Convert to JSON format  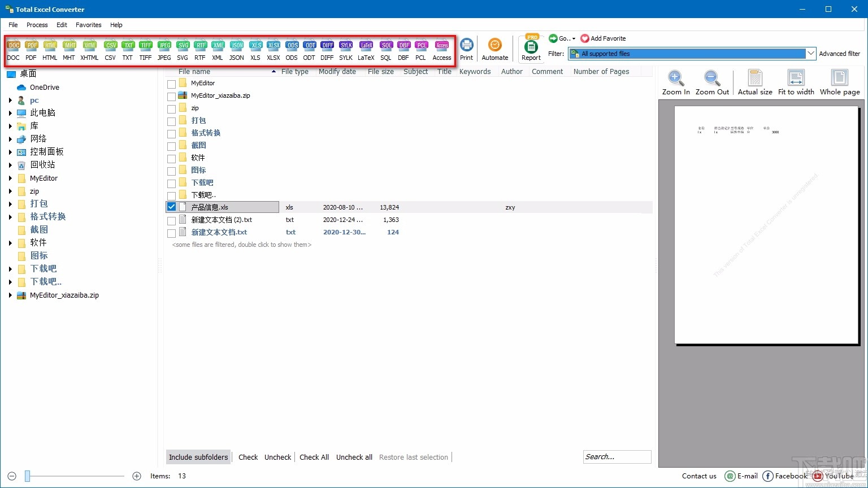(x=237, y=50)
